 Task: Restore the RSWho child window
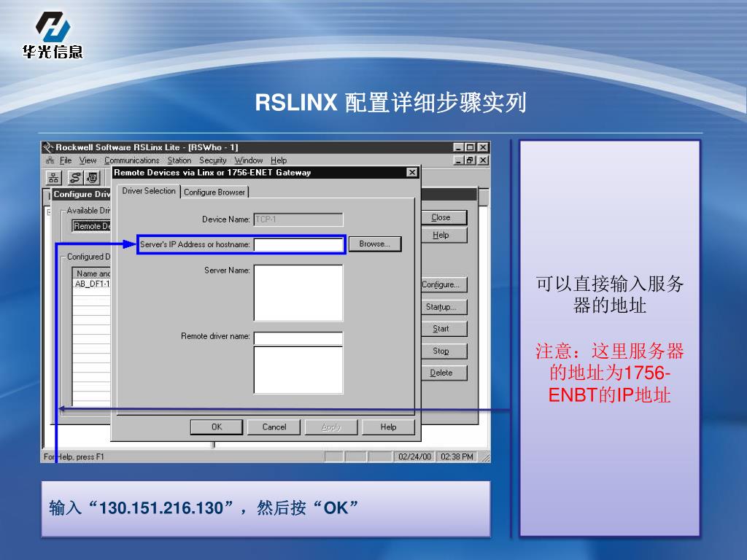pyautogui.click(x=470, y=160)
